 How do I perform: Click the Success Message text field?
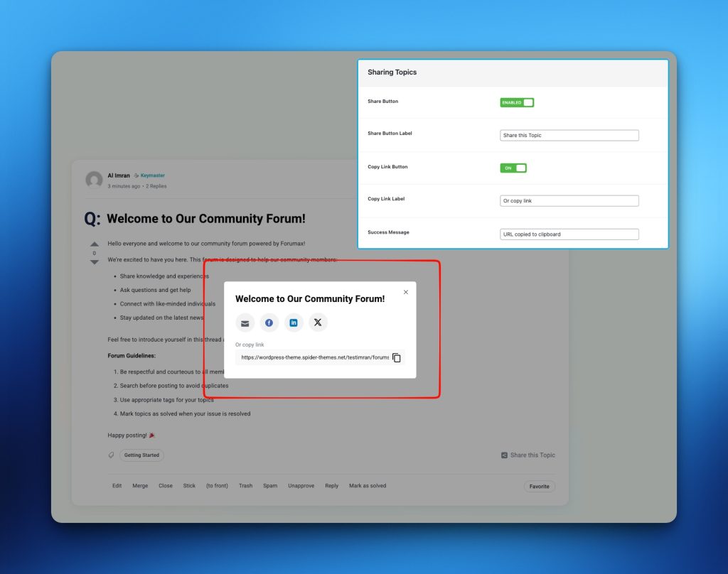coord(569,234)
